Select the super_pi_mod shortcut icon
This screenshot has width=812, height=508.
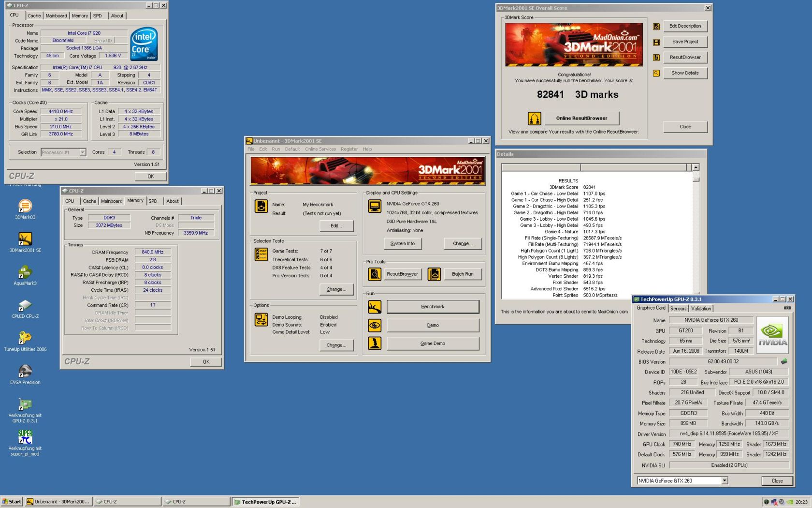[25, 437]
